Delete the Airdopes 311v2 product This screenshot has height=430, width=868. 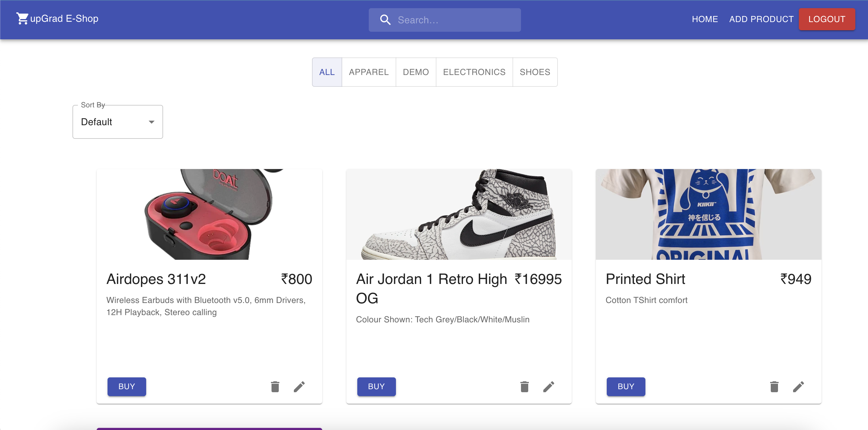coord(275,386)
